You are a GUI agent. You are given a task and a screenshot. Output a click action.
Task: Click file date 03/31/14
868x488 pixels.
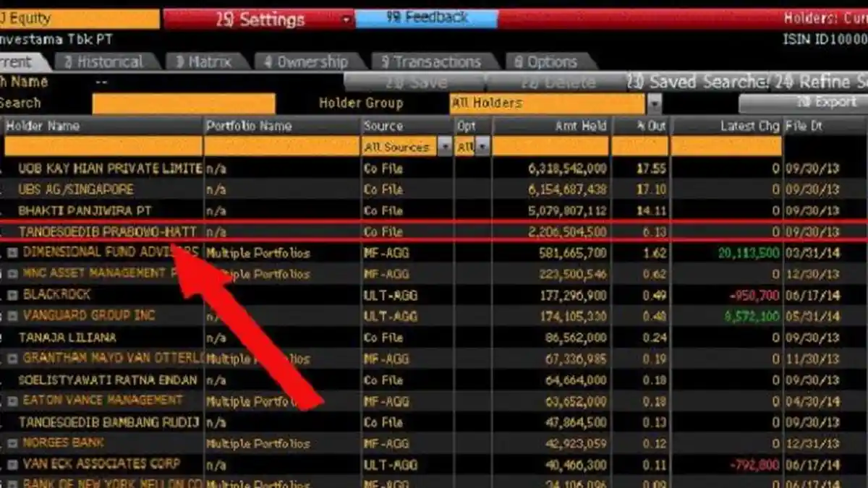point(814,253)
